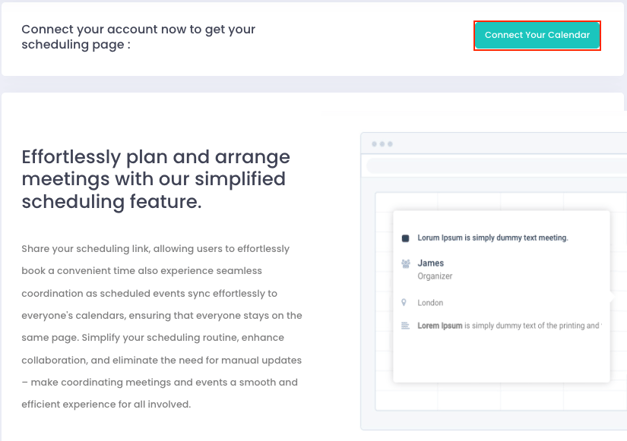
Task: Click the heading Effortlessly plan and arrange meetings
Action: coord(156,179)
